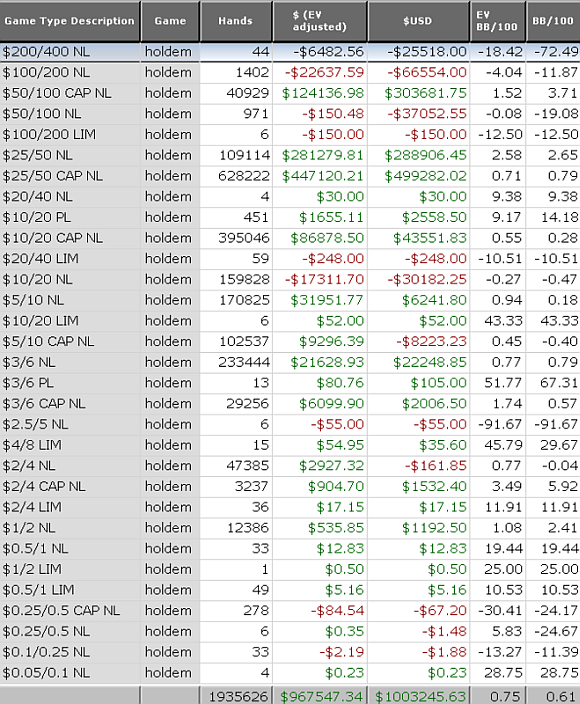Sort by Hands column header
Image resolution: width=580 pixels, height=704 pixels.
(x=236, y=21)
